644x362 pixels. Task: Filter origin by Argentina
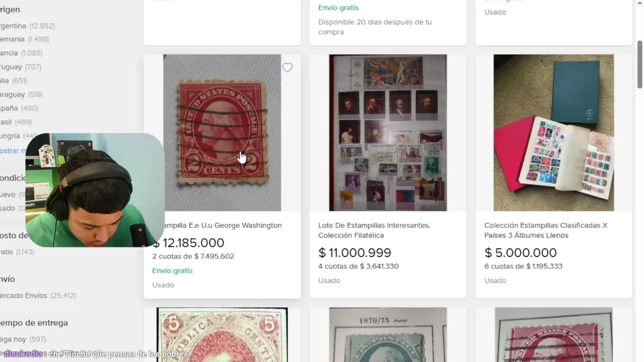14,26
